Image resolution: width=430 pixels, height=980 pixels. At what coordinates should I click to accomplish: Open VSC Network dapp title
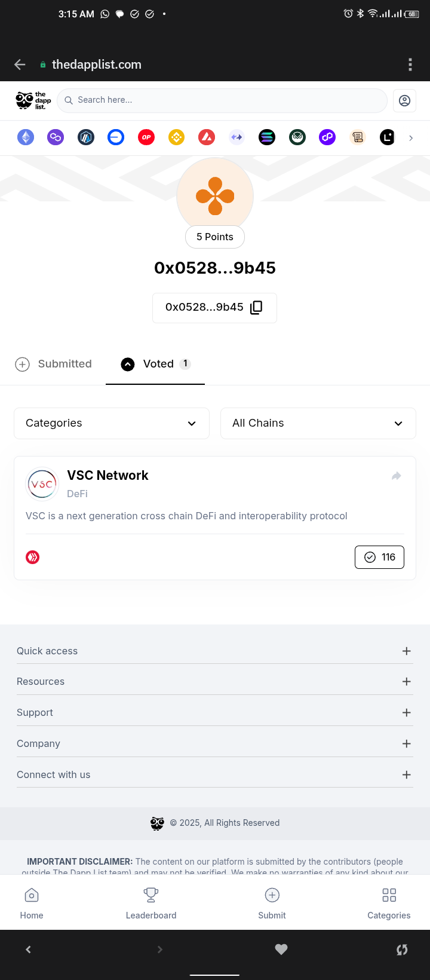tap(108, 475)
